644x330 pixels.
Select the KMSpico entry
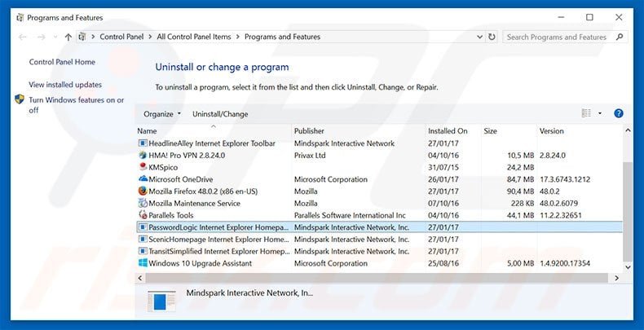(x=379, y=167)
